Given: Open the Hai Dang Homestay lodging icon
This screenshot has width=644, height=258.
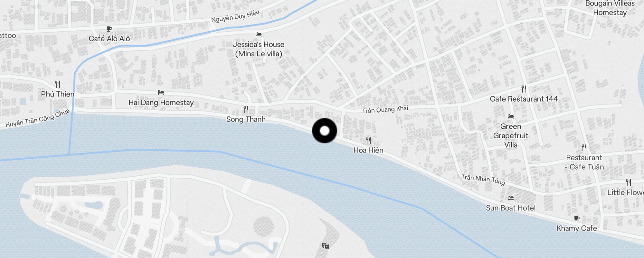Looking at the screenshot, I should coord(161,93).
